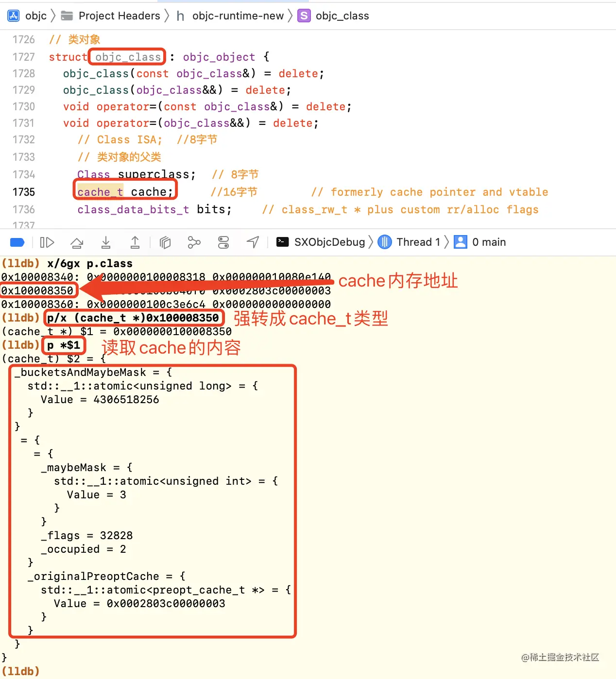616x679 pixels.
Task: Open the Debug View Hierarchy button
Action: 165,242
